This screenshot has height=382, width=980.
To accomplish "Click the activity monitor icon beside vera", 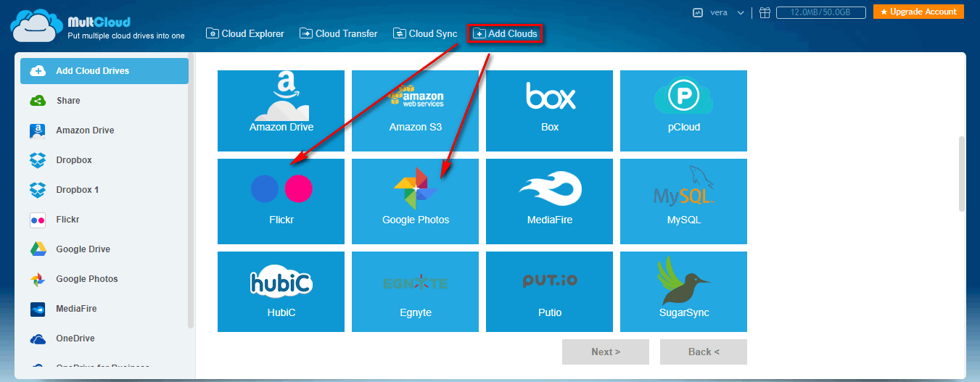I will click(699, 12).
